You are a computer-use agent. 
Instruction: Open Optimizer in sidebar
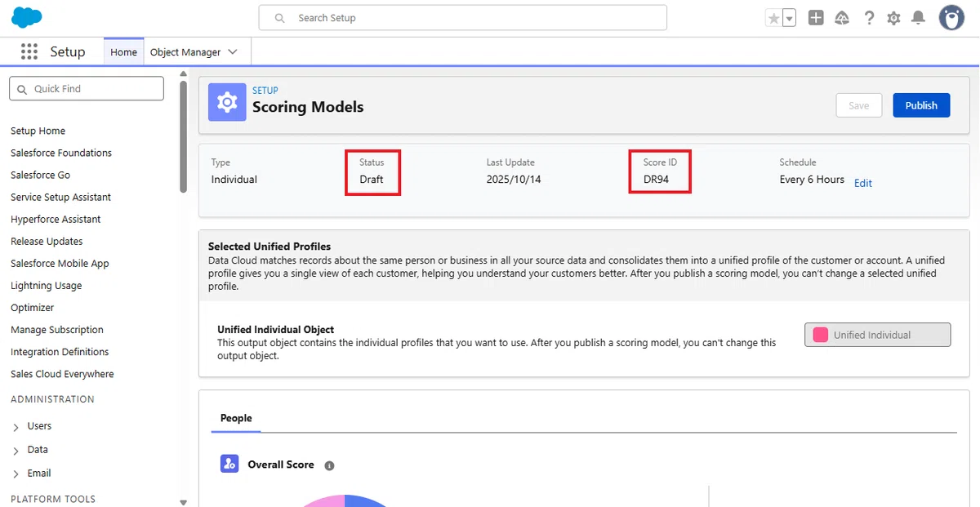[32, 308]
